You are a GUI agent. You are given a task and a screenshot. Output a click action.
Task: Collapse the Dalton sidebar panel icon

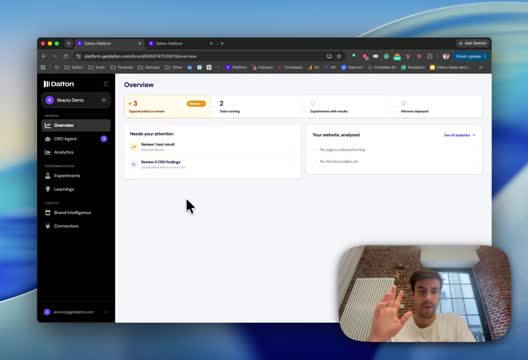(106, 84)
